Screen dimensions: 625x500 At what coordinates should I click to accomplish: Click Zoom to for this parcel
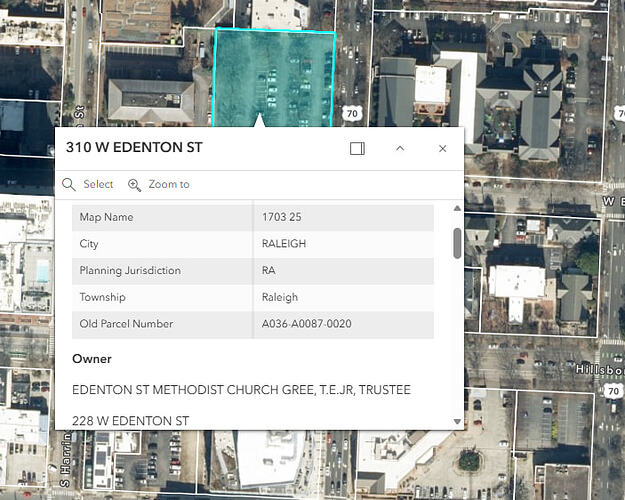pos(159,185)
